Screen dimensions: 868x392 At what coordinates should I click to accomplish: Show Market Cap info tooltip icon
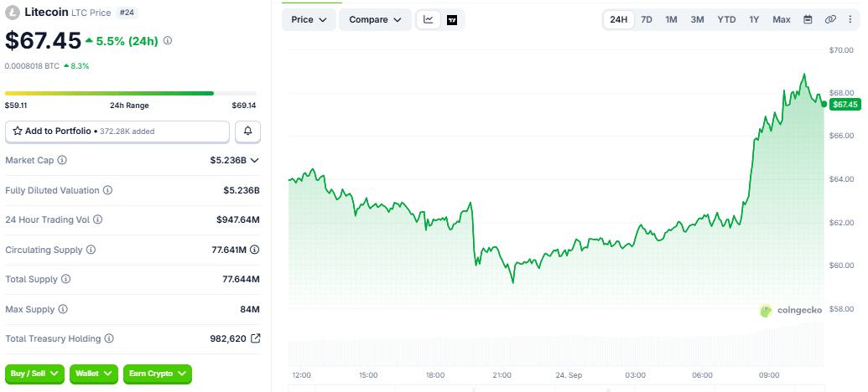click(x=63, y=160)
